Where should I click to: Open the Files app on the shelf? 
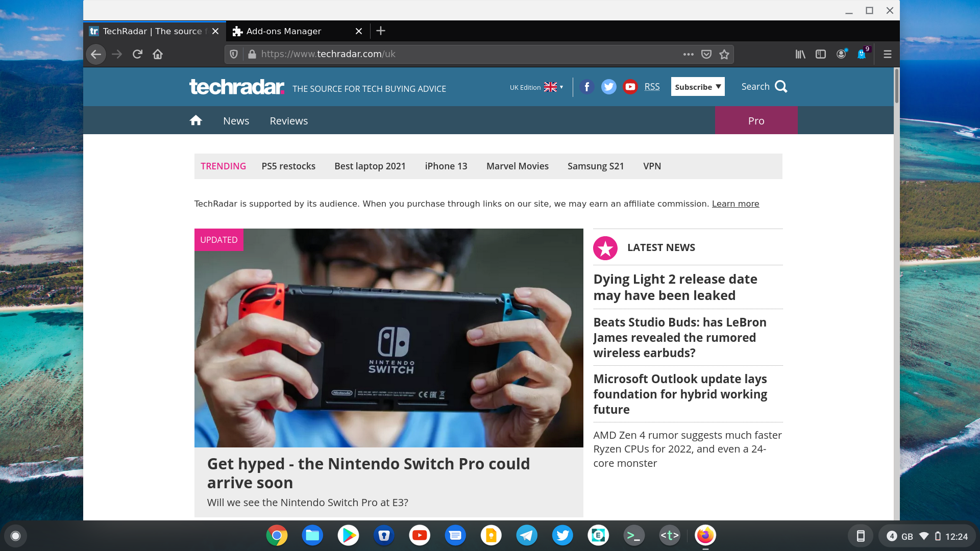point(312,536)
